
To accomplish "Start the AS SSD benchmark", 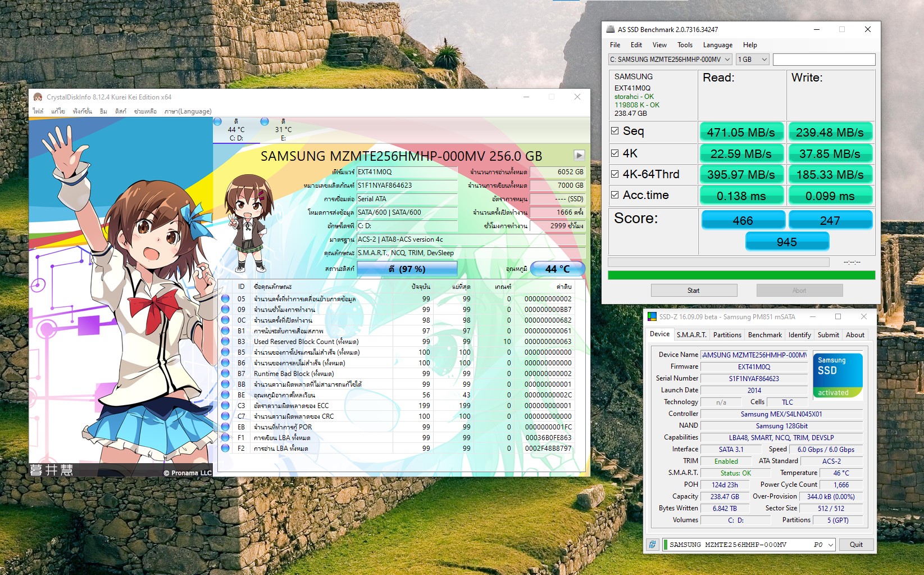I will [694, 290].
